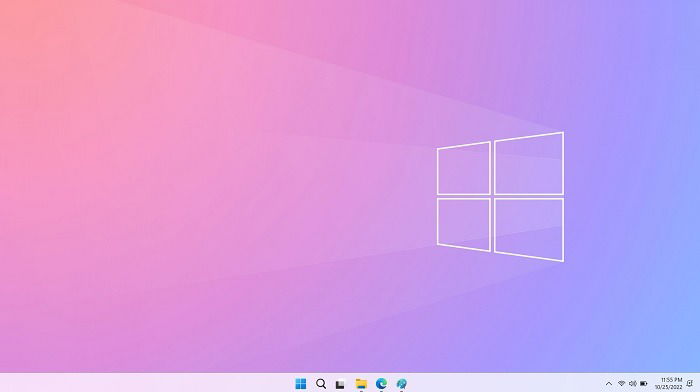Screen dimensions: 700x392
Task: Open notifications bell icon in tray
Action: pyautogui.click(x=690, y=384)
